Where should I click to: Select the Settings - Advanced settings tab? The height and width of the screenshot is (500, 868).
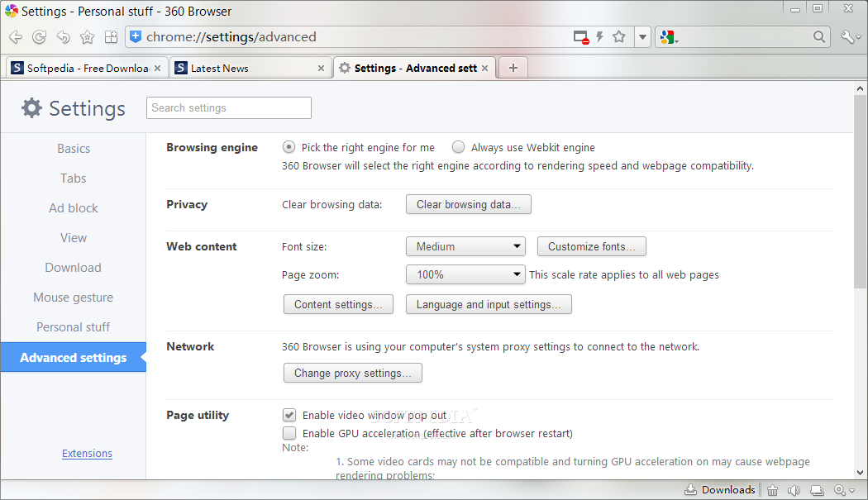coord(414,68)
